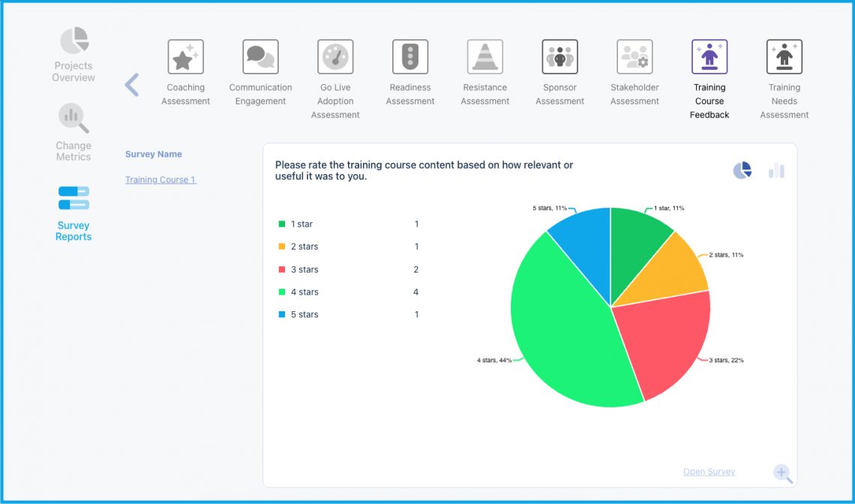
Task: Open the Go Live Adoption Assessment
Action: [x=335, y=56]
